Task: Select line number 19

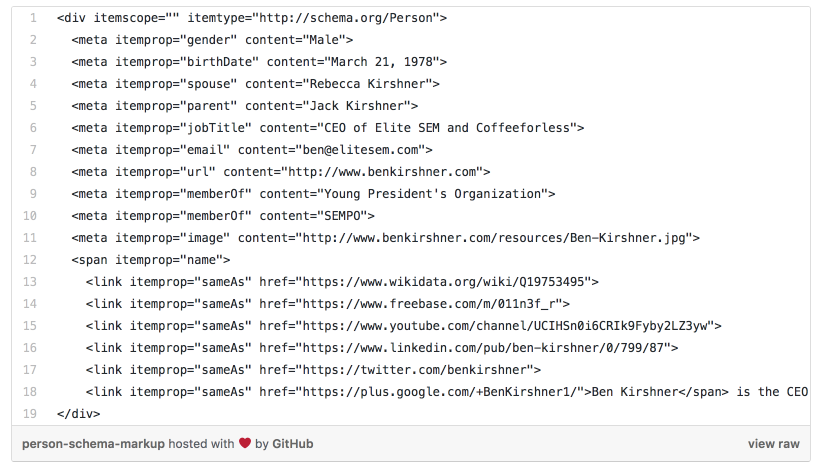Action: pos(30,414)
